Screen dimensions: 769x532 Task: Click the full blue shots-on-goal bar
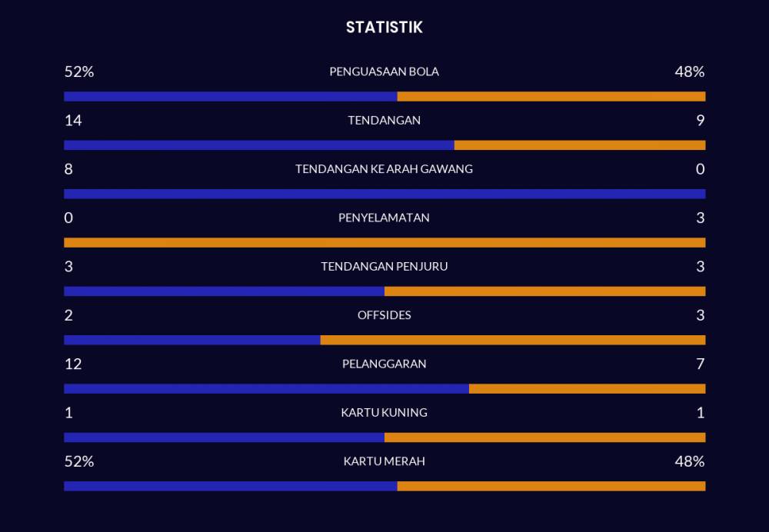click(x=384, y=194)
